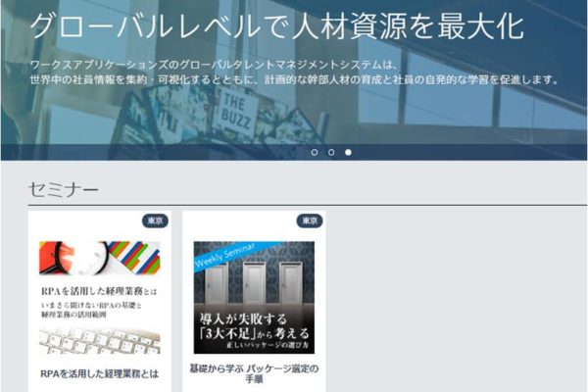Select the second carousel slide dot
This screenshot has height=392, width=588.
tap(331, 152)
